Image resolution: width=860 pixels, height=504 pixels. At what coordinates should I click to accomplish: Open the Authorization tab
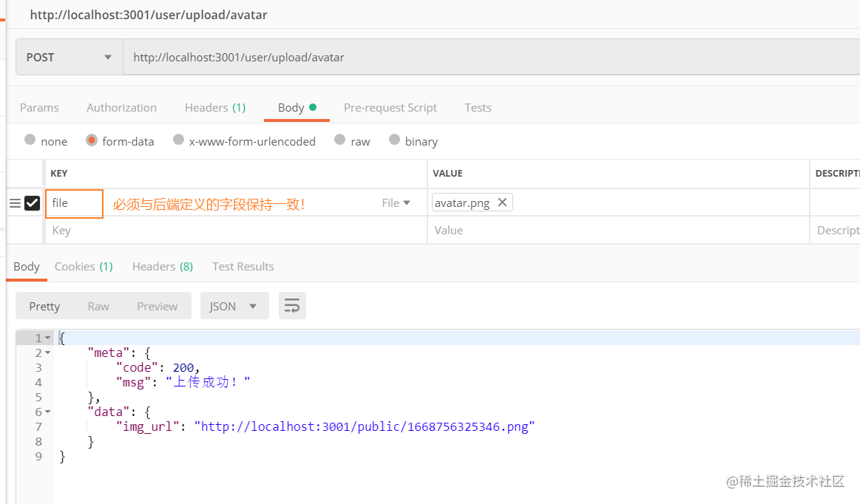122,107
